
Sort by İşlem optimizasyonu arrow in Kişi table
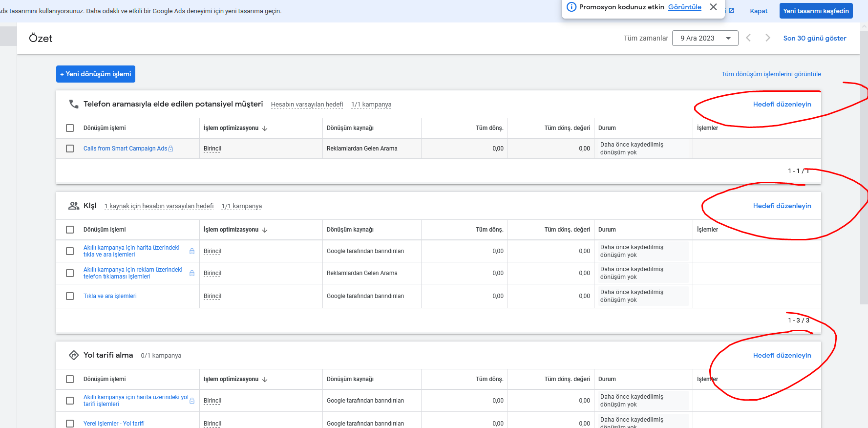265,230
